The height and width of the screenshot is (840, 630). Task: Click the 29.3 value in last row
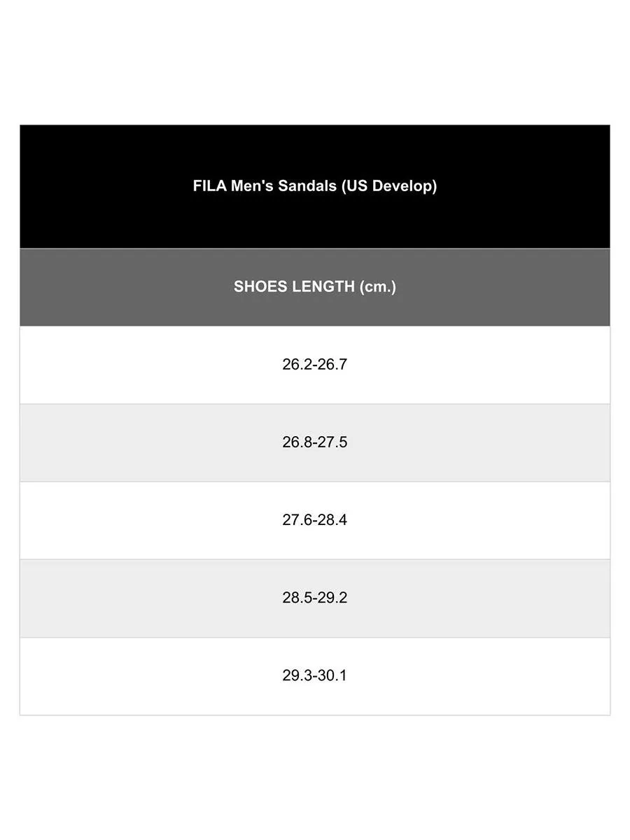[297, 675]
